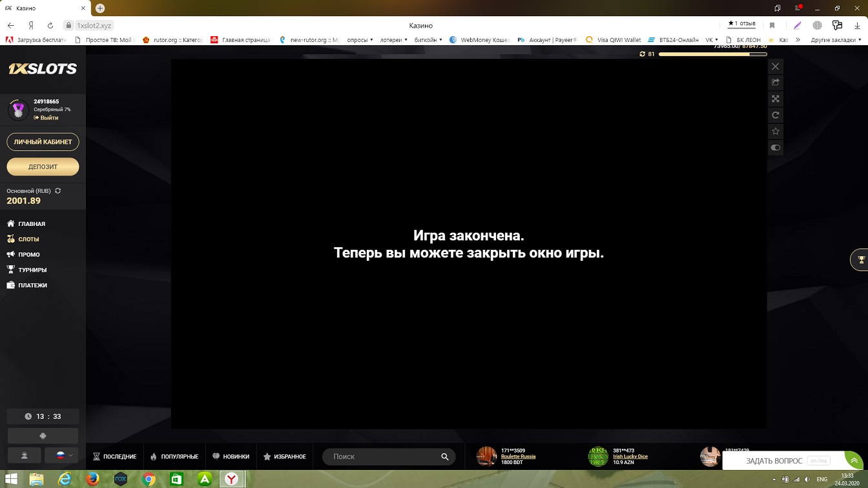Open the support operator icon in the sidebar

point(25,455)
